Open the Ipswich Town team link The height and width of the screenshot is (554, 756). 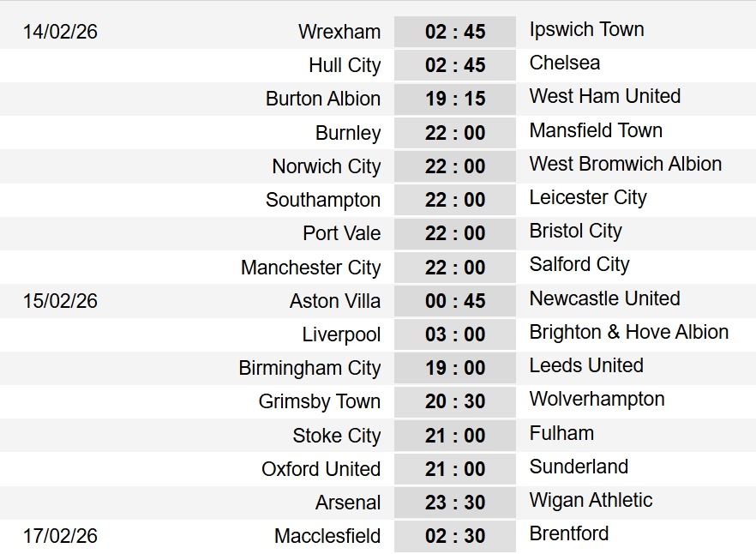(586, 29)
